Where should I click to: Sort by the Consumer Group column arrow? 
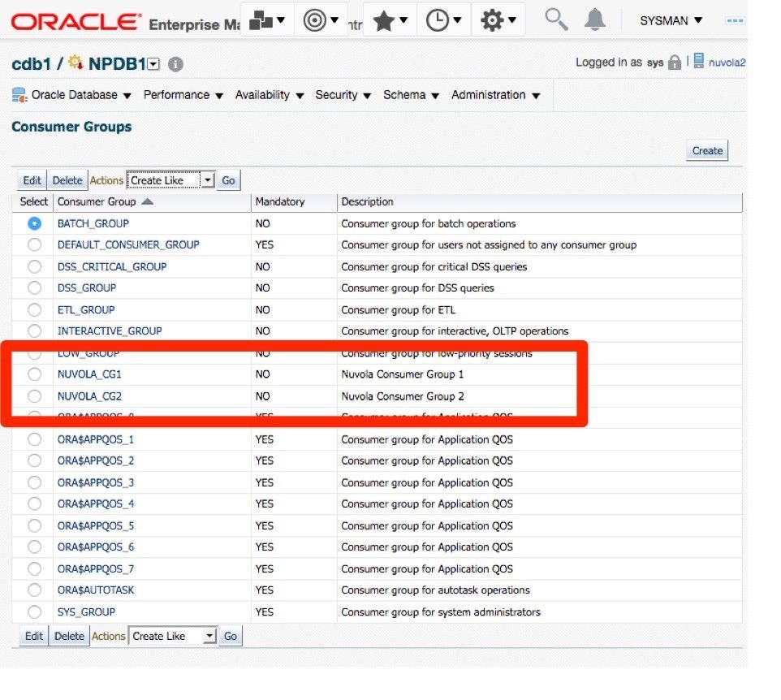(148, 201)
